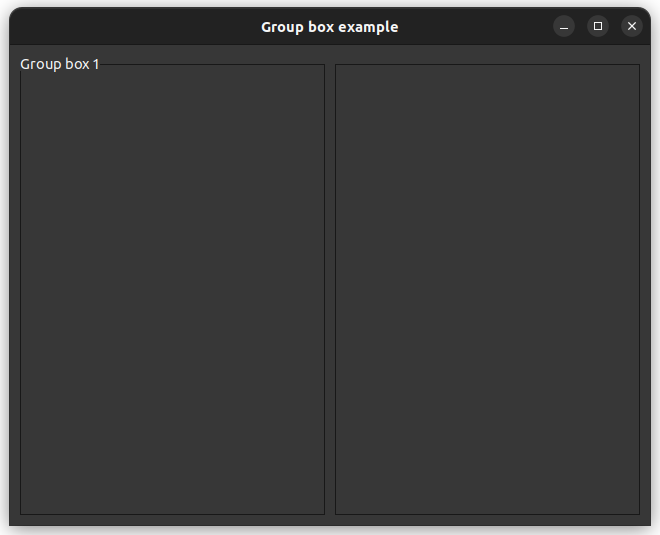The image size is (660, 535).
Task: Click inside the center of Group box 1
Action: pos(172,290)
